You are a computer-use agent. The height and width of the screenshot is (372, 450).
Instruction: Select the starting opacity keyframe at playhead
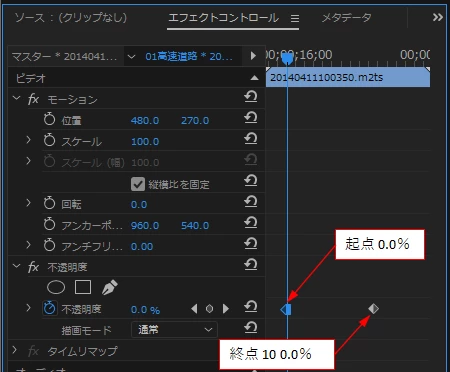pos(286,309)
